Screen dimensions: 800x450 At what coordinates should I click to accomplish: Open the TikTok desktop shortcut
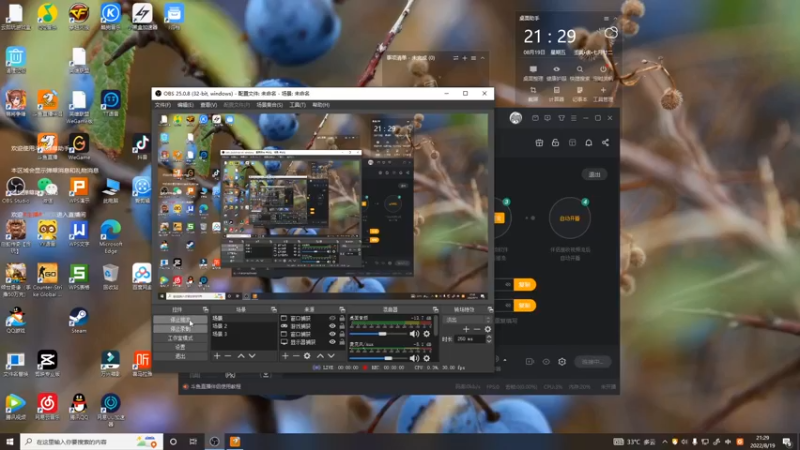click(141, 147)
